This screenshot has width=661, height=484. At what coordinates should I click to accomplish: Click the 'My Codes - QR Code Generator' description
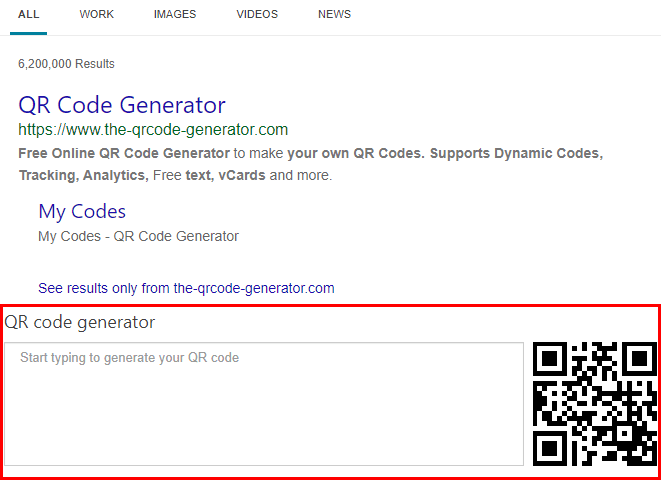138,236
